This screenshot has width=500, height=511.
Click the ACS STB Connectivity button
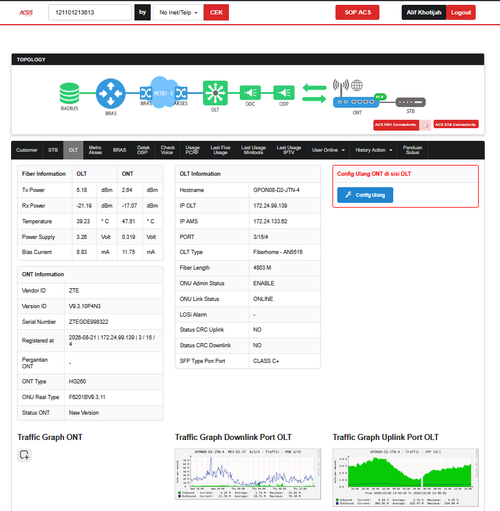[456, 125]
